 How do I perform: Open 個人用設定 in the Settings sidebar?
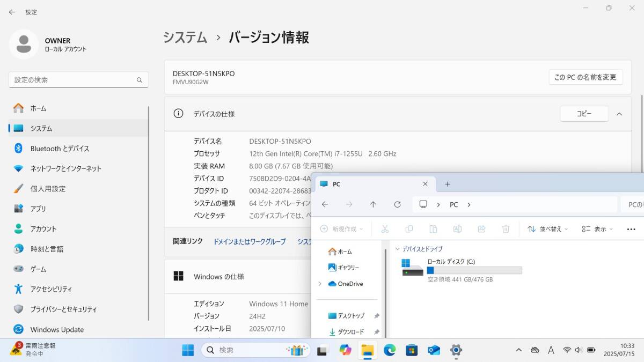(78, 189)
